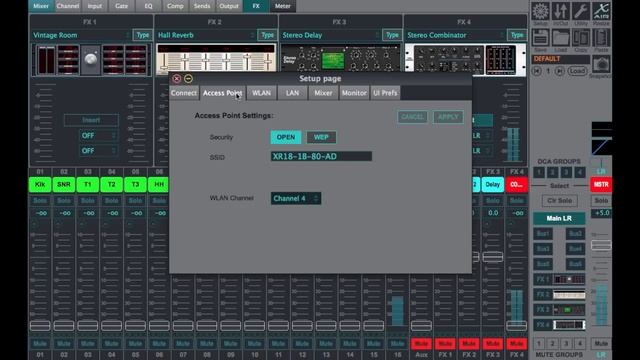Open FX 1 Type selector
The width and height of the screenshot is (640, 360).
(142, 35)
